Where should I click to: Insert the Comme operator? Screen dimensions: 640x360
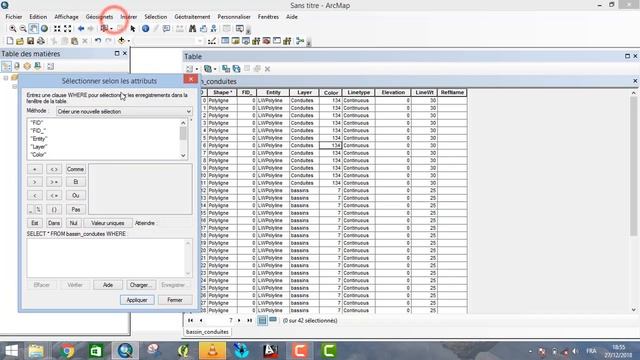76,169
